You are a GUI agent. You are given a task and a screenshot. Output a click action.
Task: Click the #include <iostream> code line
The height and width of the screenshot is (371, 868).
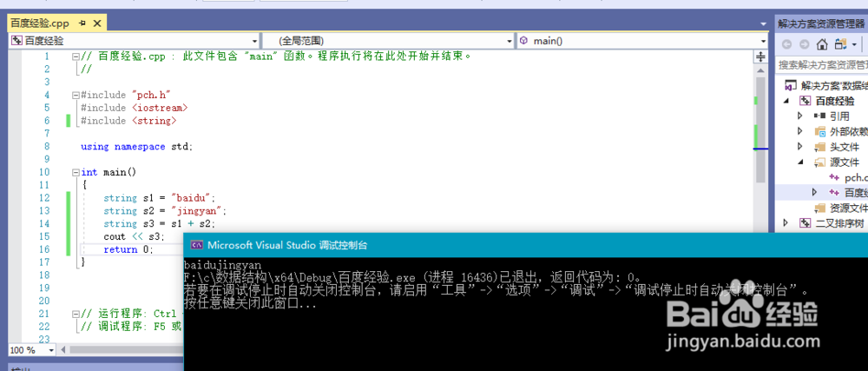(x=135, y=108)
